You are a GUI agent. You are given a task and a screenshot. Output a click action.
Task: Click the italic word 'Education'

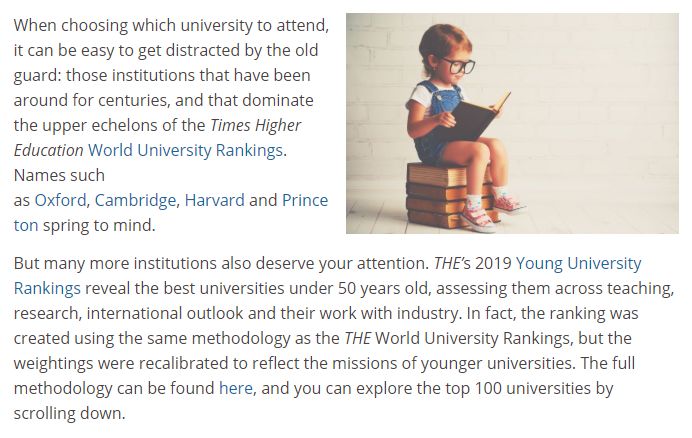point(49,151)
